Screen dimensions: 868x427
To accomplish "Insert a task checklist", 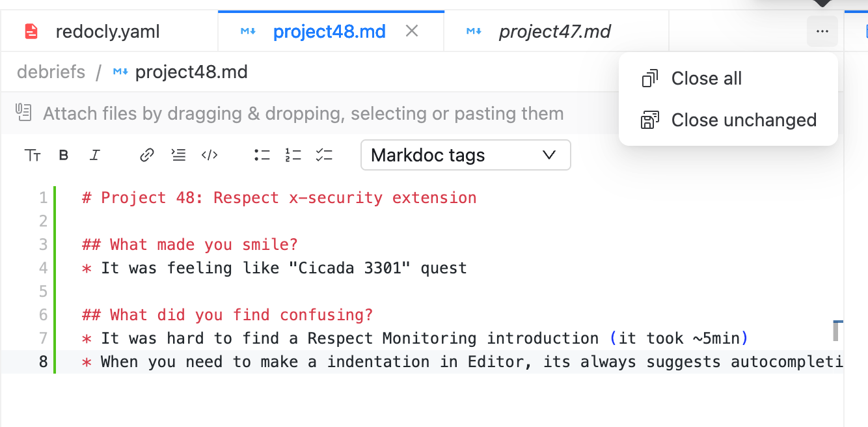I will coord(324,155).
